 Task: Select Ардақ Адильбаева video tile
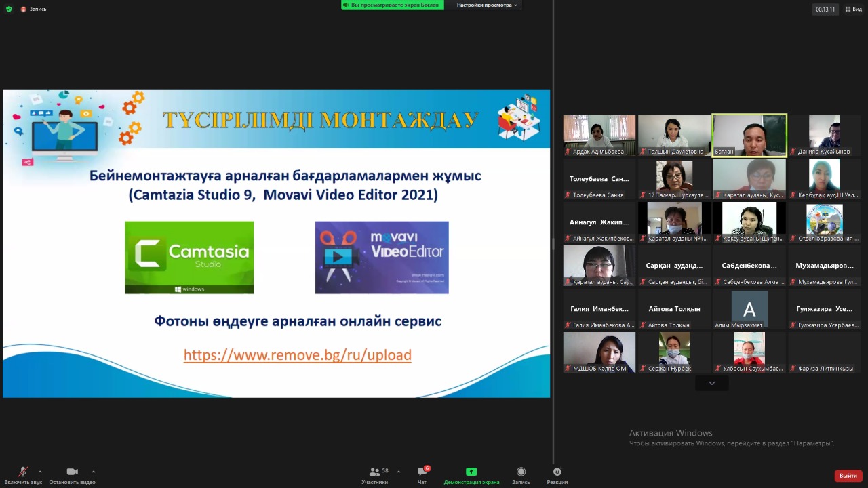[599, 135]
